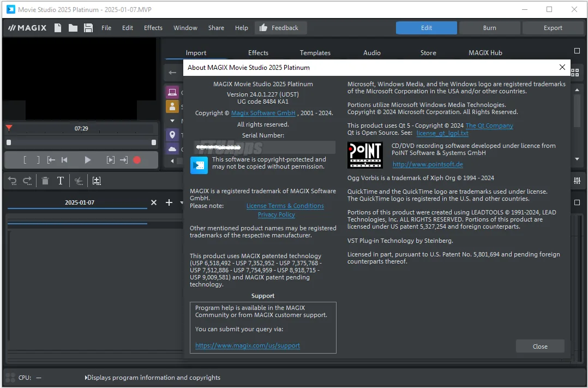
Task: Select the map pin travel route icon
Action: click(x=172, y=135)
